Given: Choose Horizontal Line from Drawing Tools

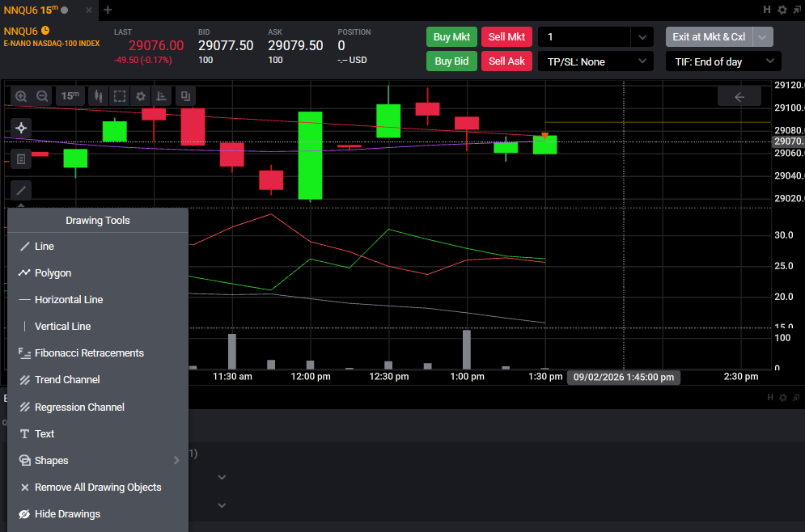Looking at the screenshot, I should 98,300.
